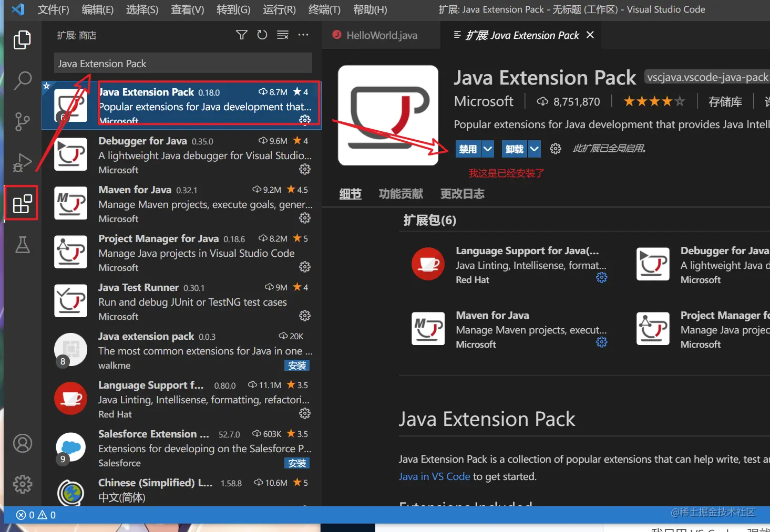Screen dimensions: 770x532
Task: Click the large Java Extension Pack logo
Action: (x=388, y=115)
